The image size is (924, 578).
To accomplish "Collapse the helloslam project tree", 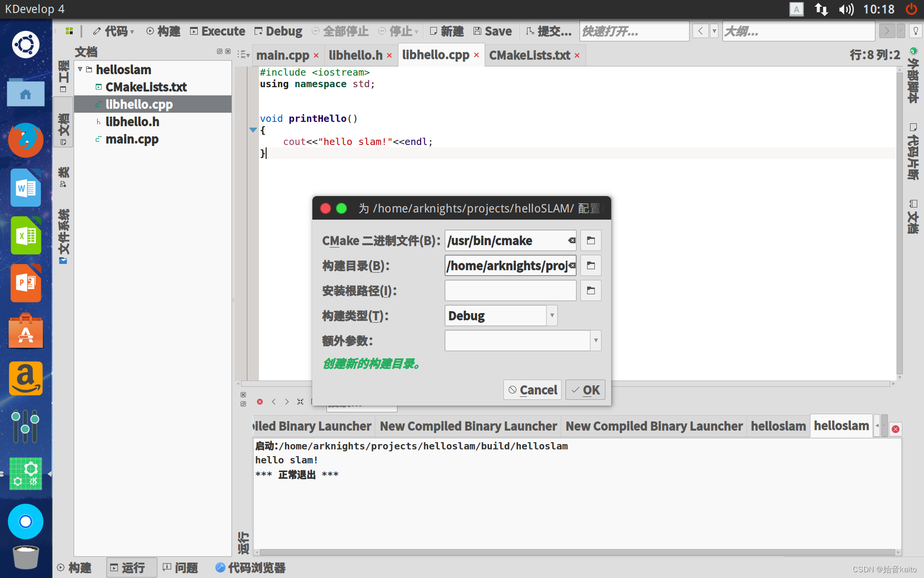I will click(80, 69).
